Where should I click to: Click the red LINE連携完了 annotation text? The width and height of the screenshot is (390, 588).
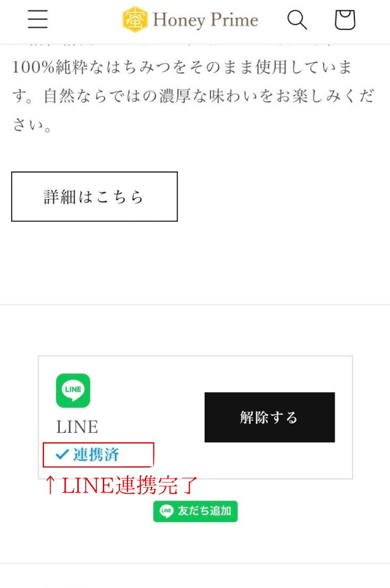point(130,485)
